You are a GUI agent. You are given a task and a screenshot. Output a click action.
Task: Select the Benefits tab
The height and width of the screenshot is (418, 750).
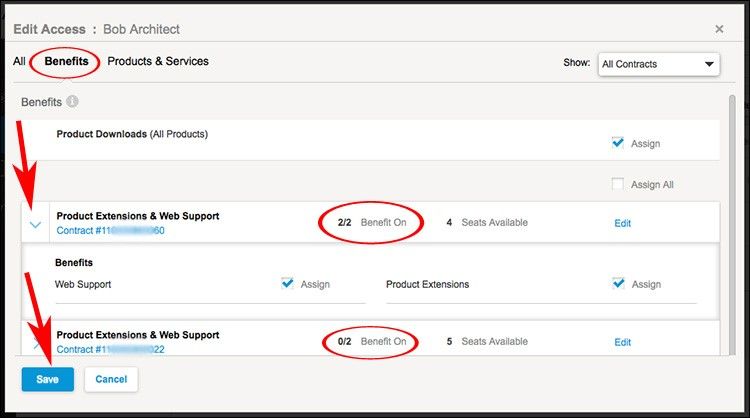pyautogui.click(x=66, y=61)
